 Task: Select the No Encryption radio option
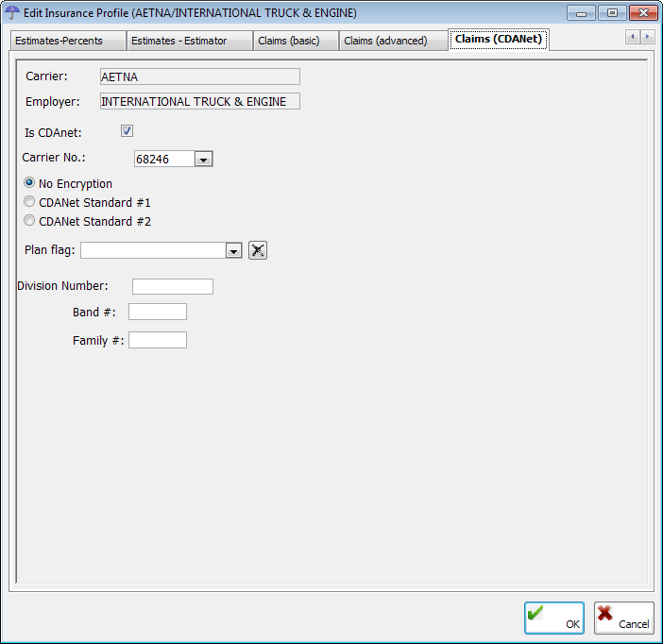tap(30, 183)
